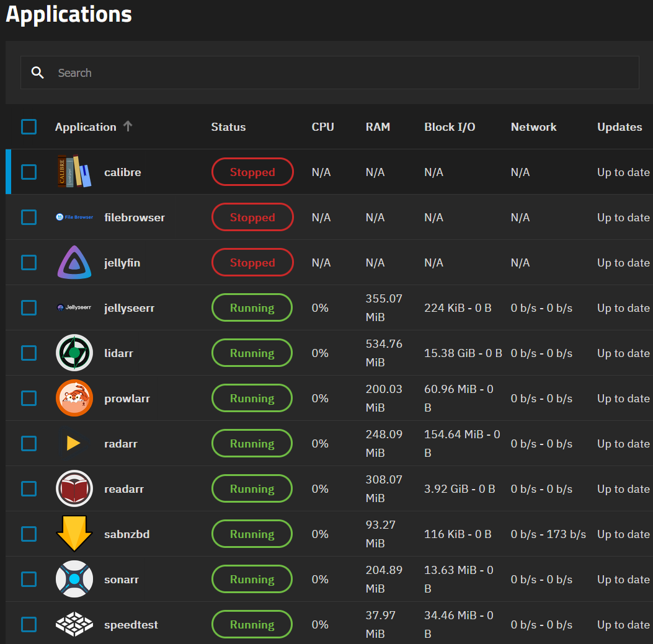Click the sonarr application icon

click(x=74, y=579)
